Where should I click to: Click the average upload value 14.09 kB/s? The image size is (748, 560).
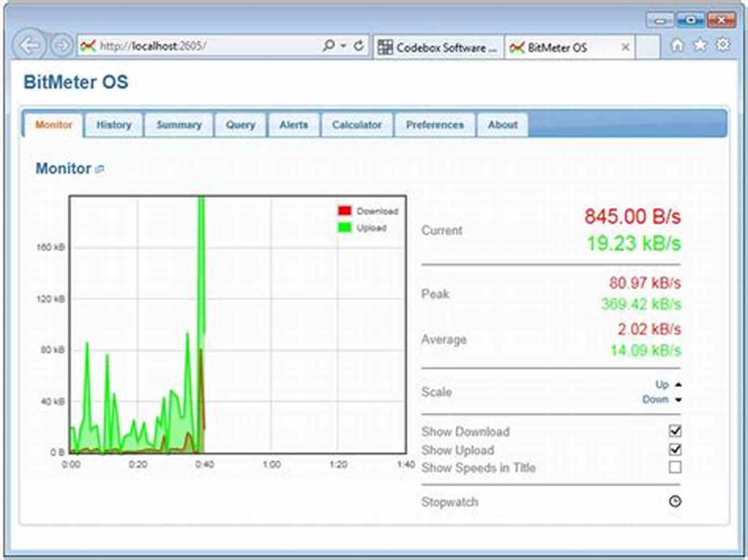(x=646, y=350)
